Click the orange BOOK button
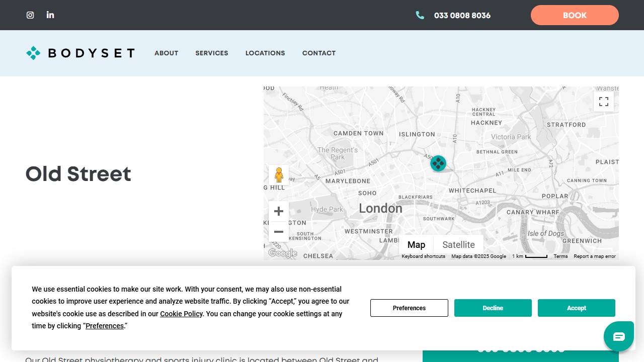The width and height of the screenshot is (644, 362). tap(575, 15)
